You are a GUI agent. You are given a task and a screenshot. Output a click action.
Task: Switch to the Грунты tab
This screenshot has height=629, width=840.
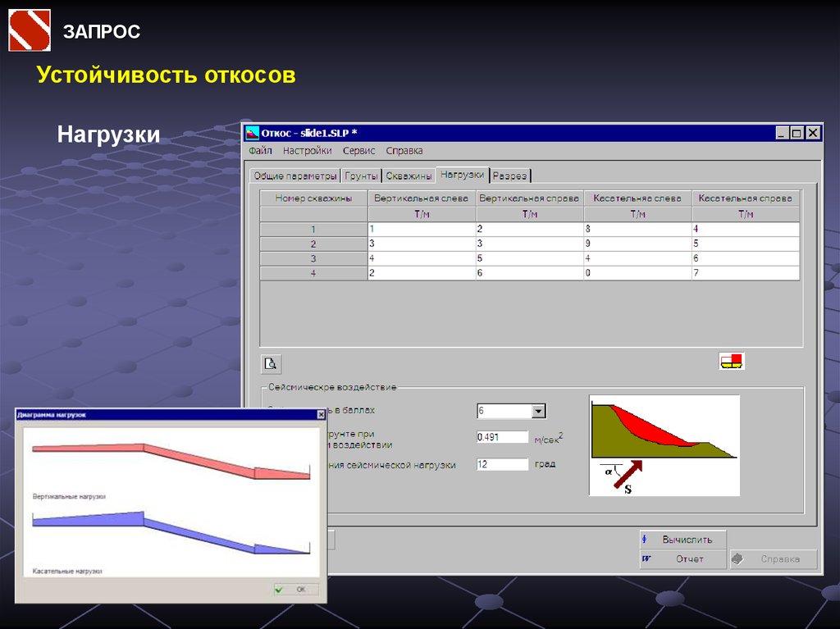coord(361,175)
